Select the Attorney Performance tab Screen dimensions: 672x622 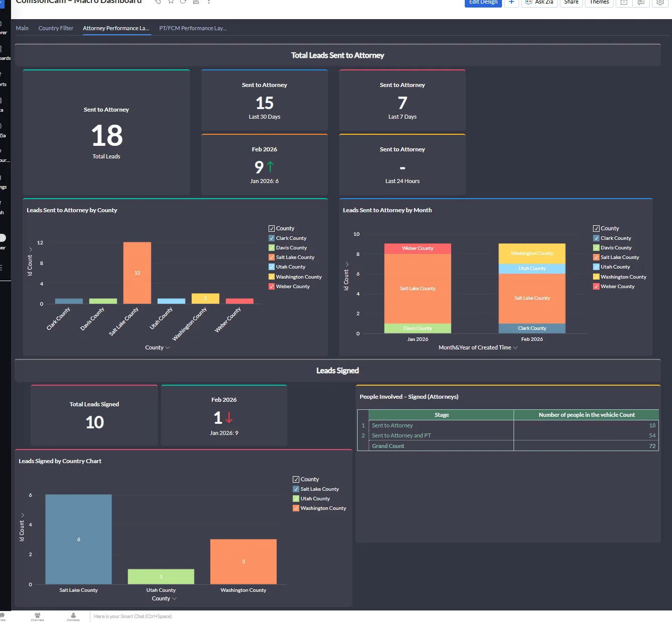116,28
